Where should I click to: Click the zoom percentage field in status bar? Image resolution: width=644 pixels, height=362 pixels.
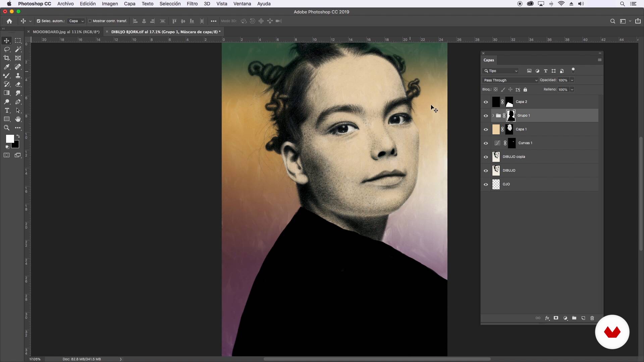35,359
